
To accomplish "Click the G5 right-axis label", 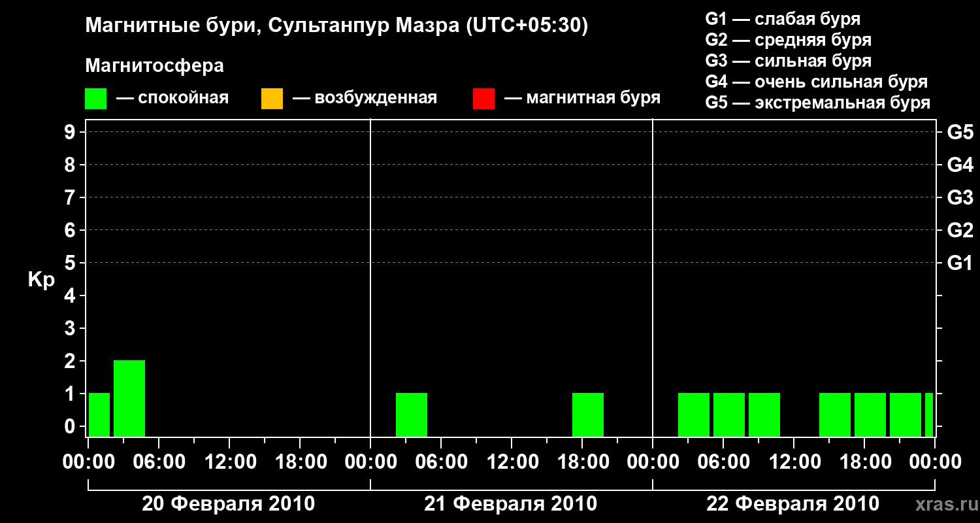I will 960,133.
